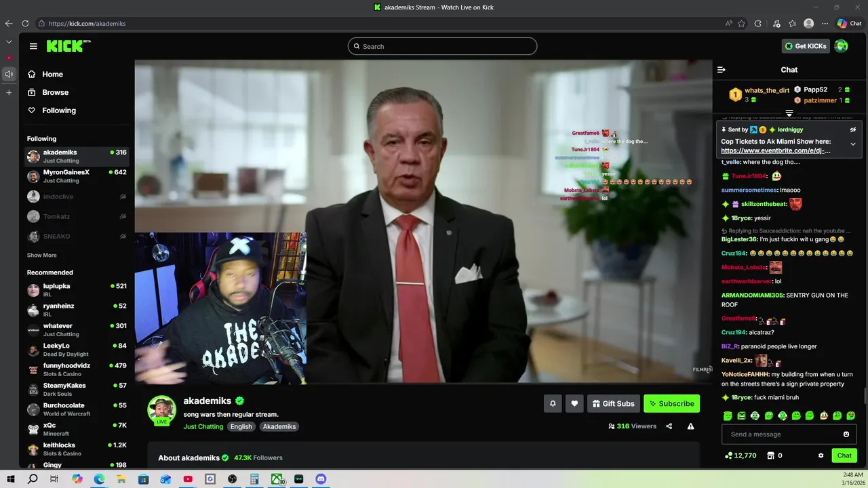Click the Akademiks tag
Image resolution: width=868 pixels, height=488 pixels.
coord(279,426)
